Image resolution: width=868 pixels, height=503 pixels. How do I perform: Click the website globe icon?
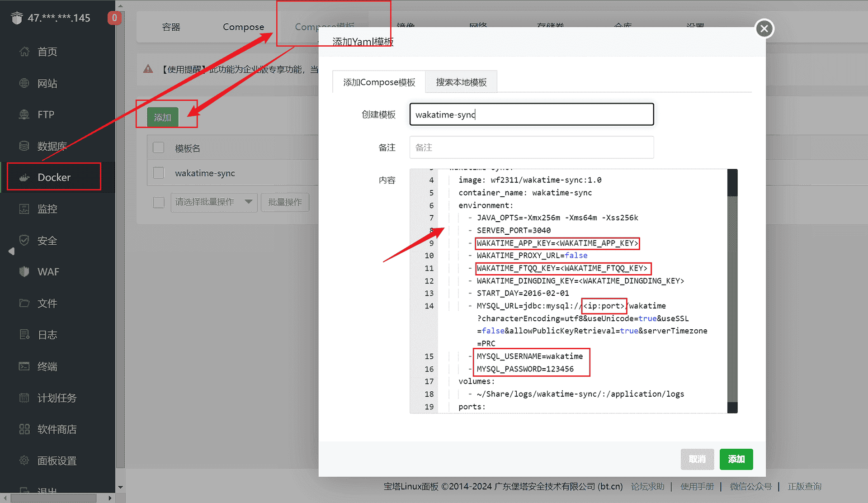[x=24, y=83]
